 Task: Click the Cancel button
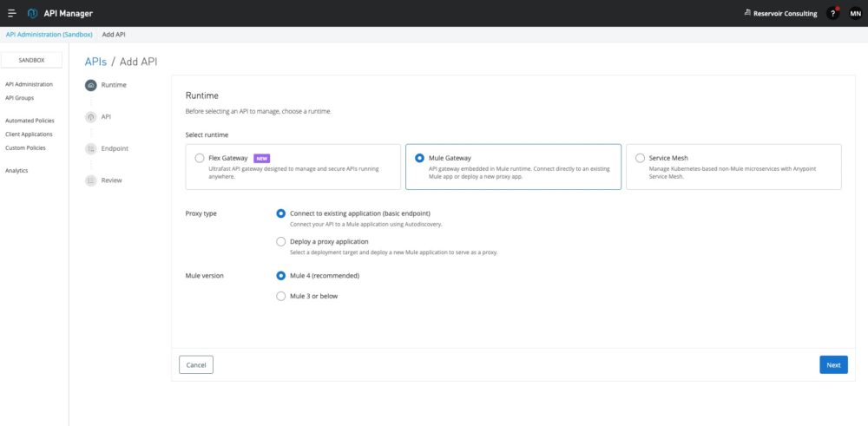(x=196, y=365)
